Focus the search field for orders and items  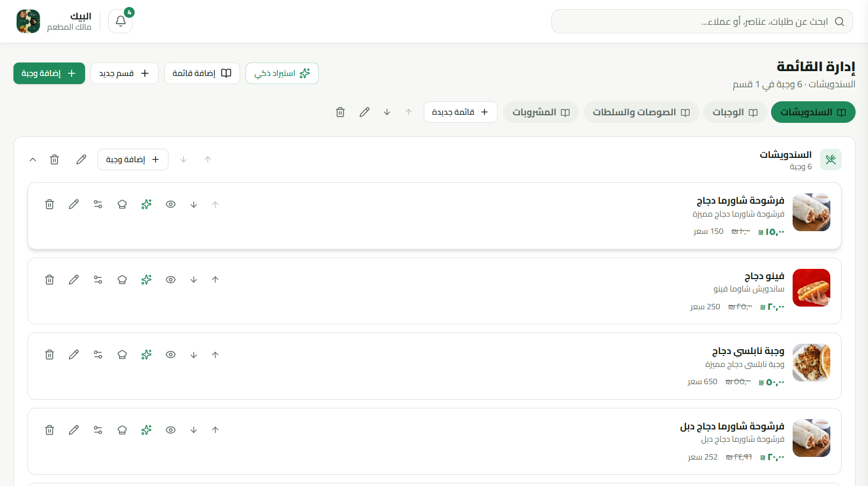pyautogui.click(x=702, y=22)
